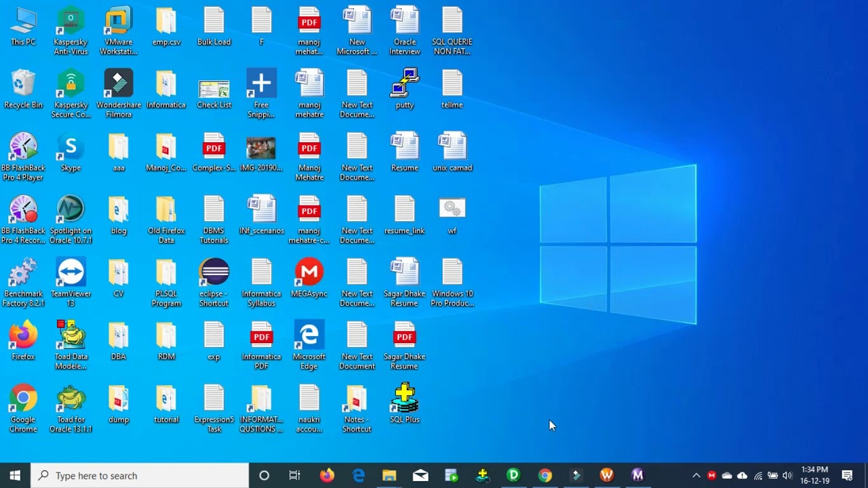This screenshot has height=488, width=868.
Task: Open the Notes - Shortcut folder
Action: click(357, 409)
